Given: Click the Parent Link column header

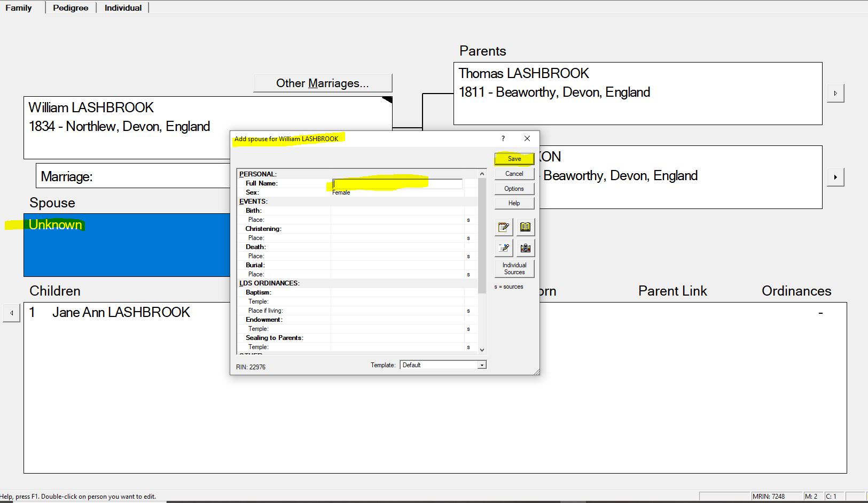Looking at the screenshot, I should click(672, 291).
